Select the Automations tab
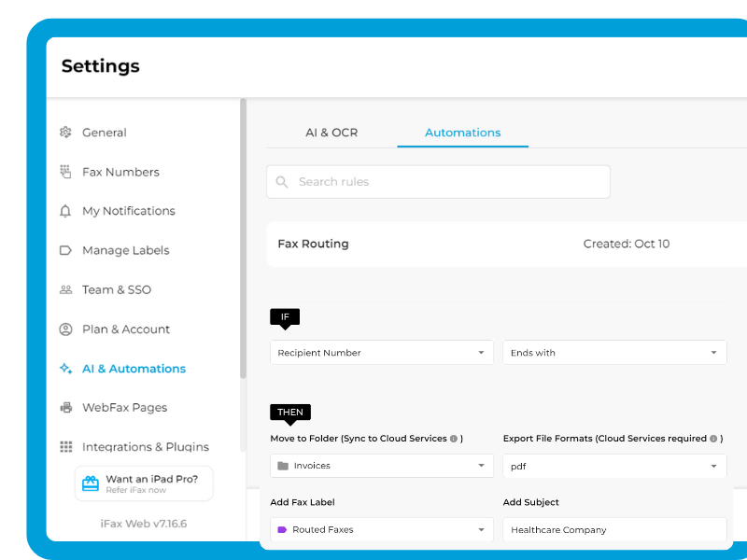The width and height of the screenshot is (747, 560). [x=462, y=133]
